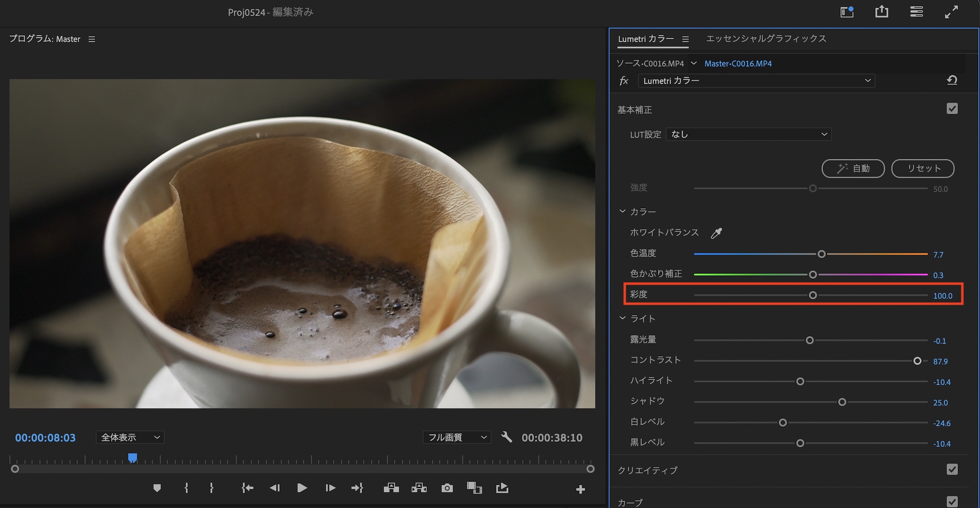Viewport: 980px width, 508px height.
Task: Click the Go to In point button
Action: tap(247, 488)
